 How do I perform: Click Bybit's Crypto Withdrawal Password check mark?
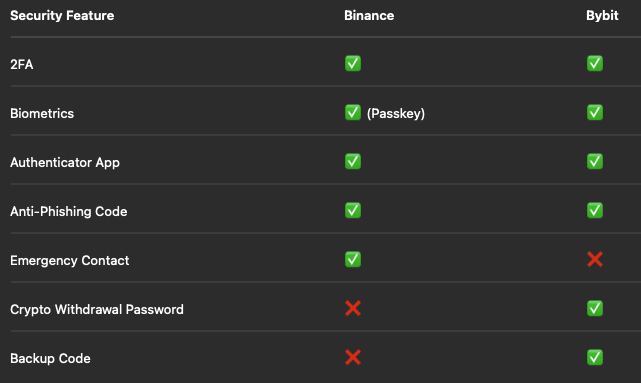pos(595,309)
